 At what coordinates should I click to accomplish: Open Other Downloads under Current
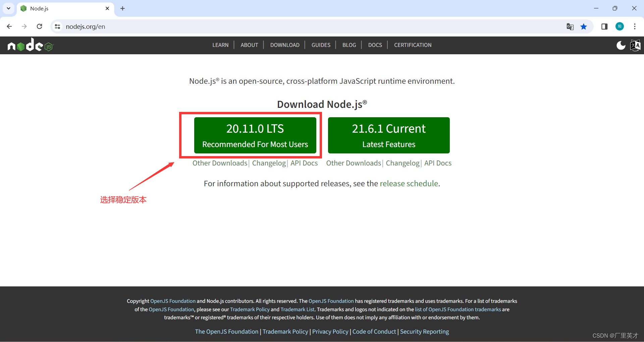(x=354, y=163)
